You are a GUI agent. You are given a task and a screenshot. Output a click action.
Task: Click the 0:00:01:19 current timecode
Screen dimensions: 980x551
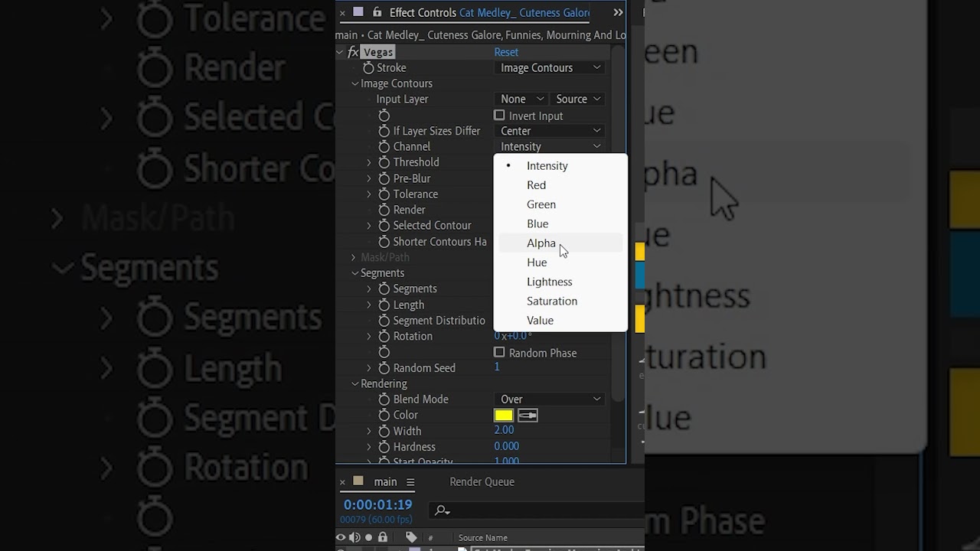click(377, 505)
